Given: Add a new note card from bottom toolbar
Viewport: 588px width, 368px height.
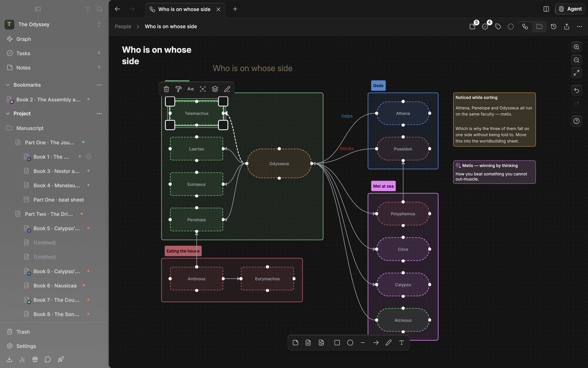Looking at the screenshot, I should tap(295, 343).
